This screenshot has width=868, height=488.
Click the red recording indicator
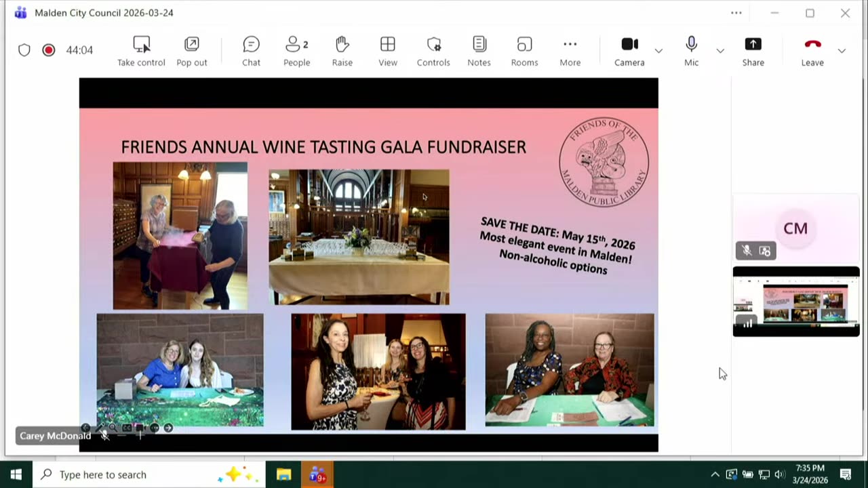(48, 50)
